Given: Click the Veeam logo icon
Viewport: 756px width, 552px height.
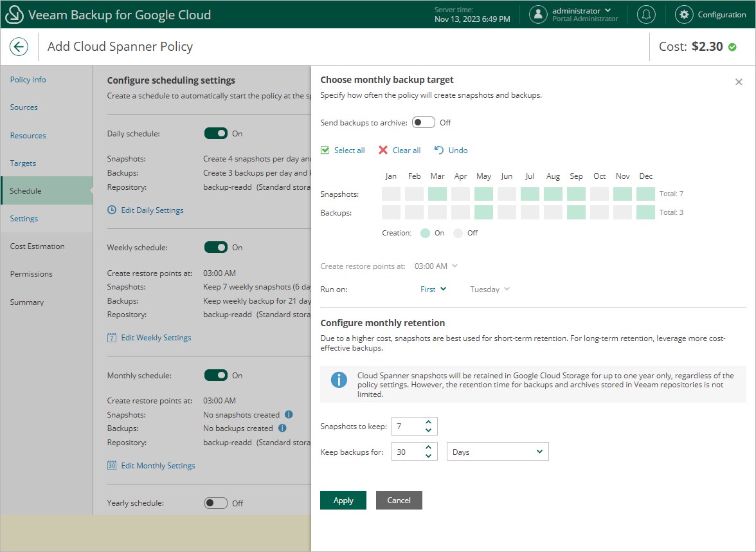Looking at the screenshot, I should tap(14, 14).
